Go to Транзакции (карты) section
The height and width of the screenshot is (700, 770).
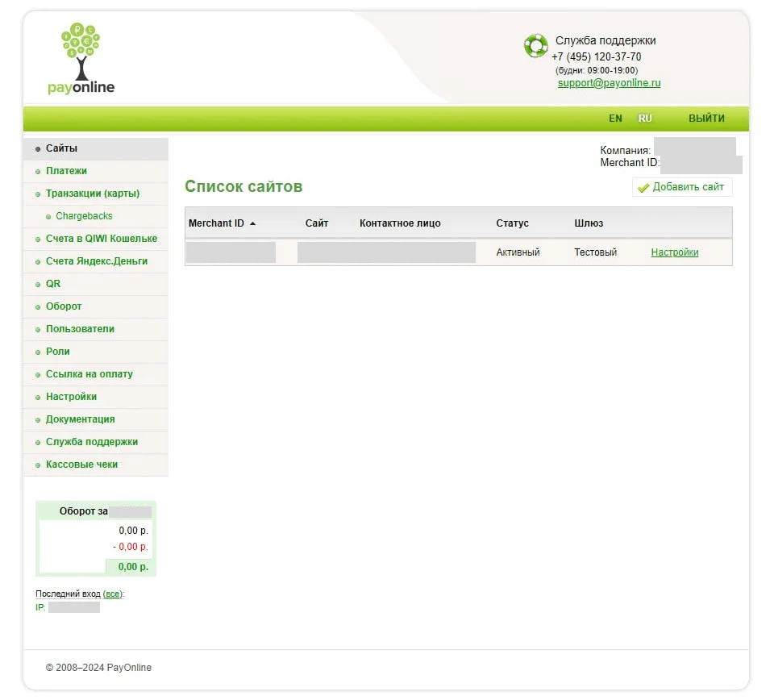click(x=93, y=194)
